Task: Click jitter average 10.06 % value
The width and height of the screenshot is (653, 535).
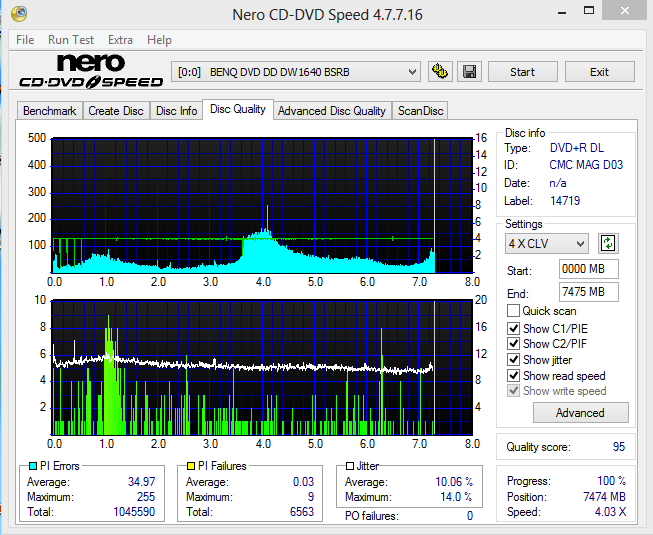Action: (x=454, y=482)
